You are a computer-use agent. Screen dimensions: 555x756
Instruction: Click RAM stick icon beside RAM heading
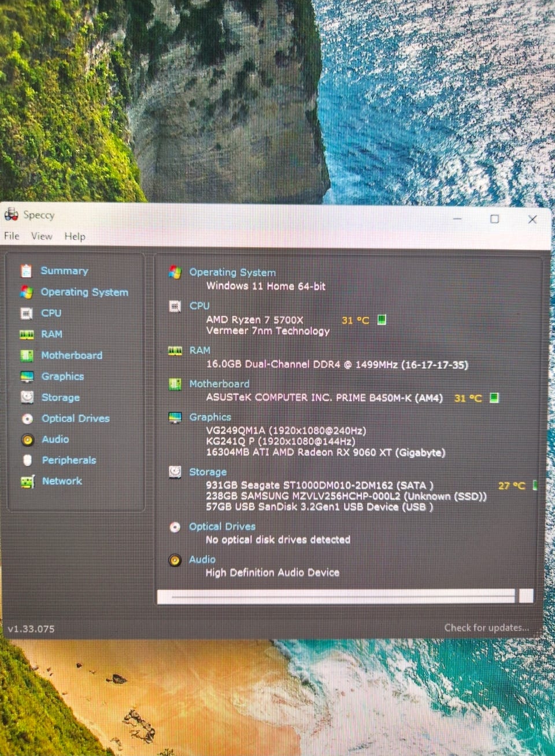coord(175,351)
